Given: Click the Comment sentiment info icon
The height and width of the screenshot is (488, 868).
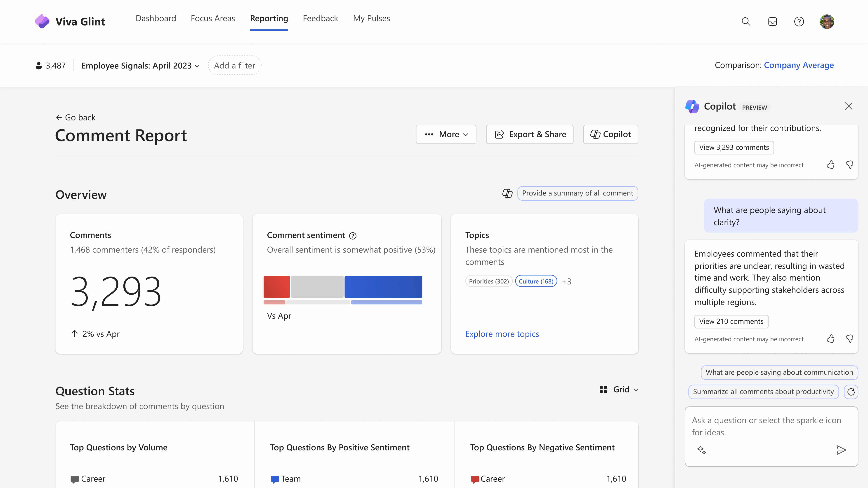Looking at the screenshot, I should tap(353, 236).
